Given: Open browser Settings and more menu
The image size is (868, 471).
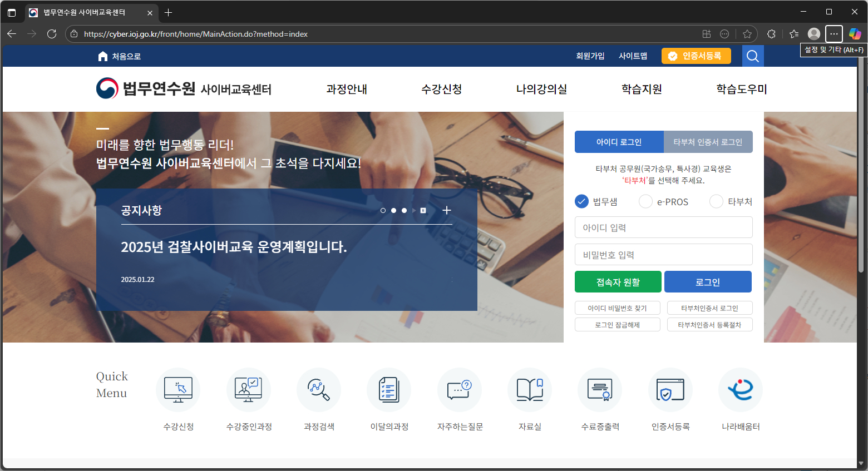Looking at the screenshot, I should (834, 34).
